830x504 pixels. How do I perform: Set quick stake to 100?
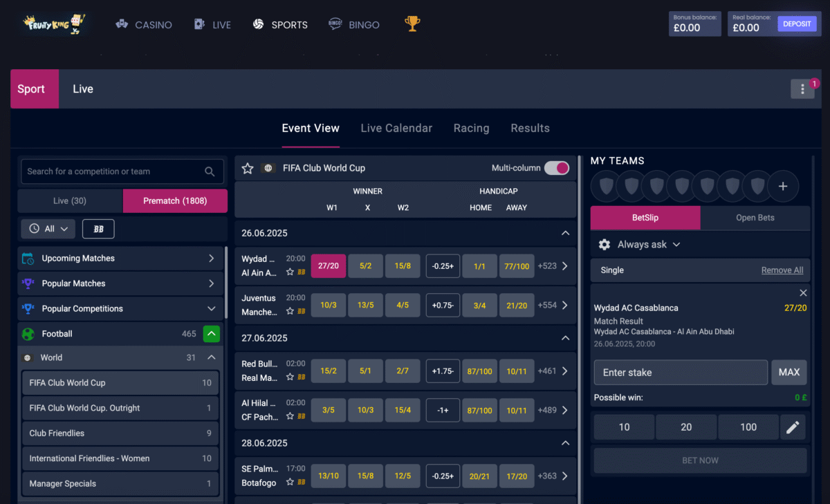[x=748, y=427]
